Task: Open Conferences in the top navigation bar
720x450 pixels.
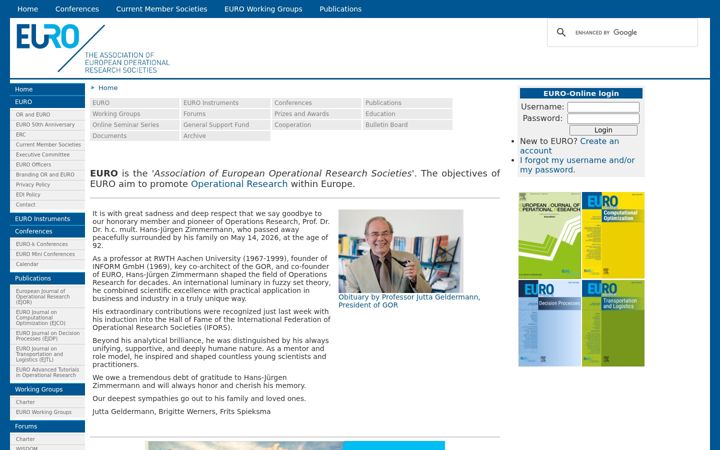Action: click(77, 9)
